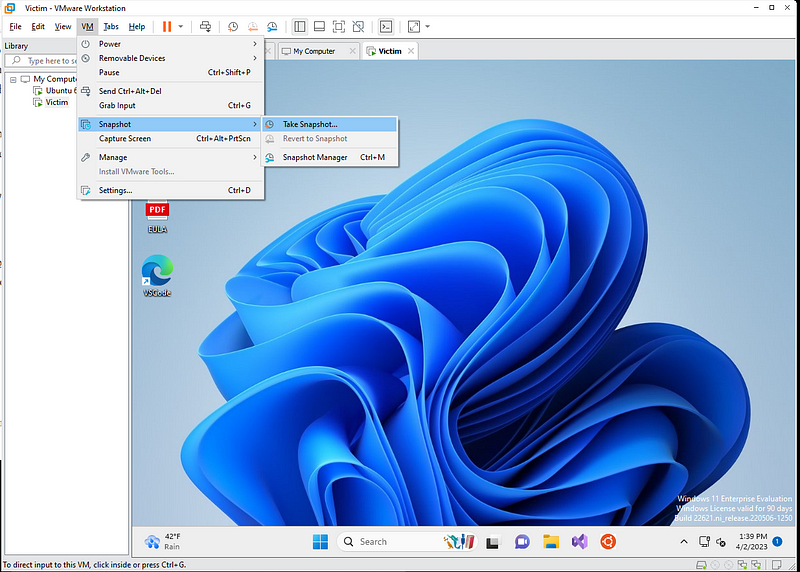Click the network icon in guest tray
This screenshot has width=800, height=572.
(x=705, y=542)
